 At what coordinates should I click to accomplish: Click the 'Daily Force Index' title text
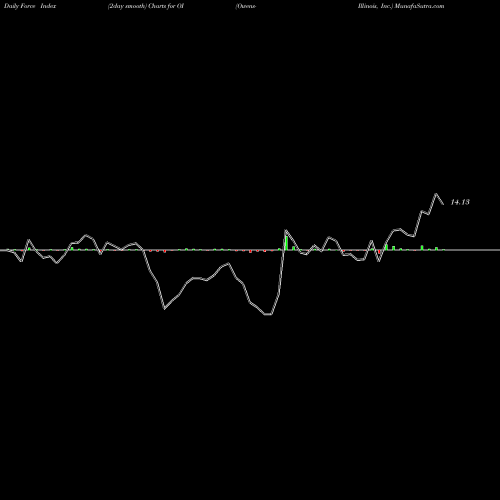pos(30,6)
